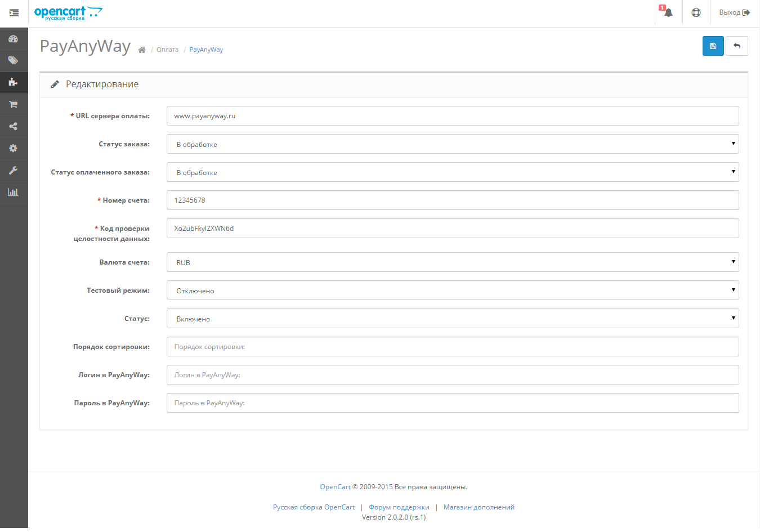
Task: Open the dashboard icon in sidebar
Action: pos(14,39)
